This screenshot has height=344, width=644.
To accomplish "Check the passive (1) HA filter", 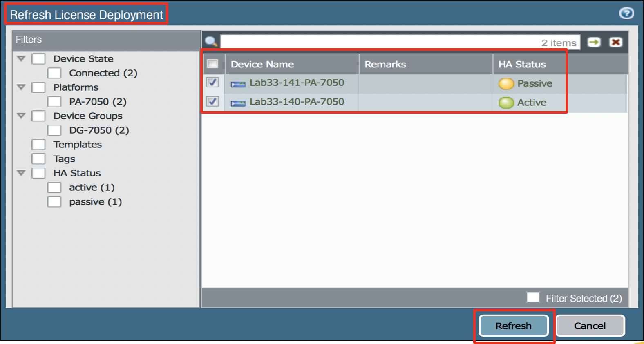I will click(x=54, y=202).
